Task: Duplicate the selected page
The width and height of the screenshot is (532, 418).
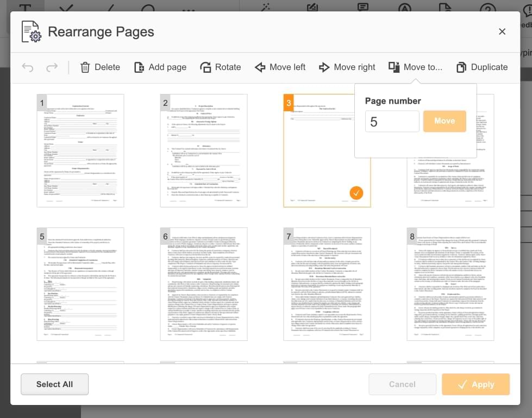Action: click(481, 67)
